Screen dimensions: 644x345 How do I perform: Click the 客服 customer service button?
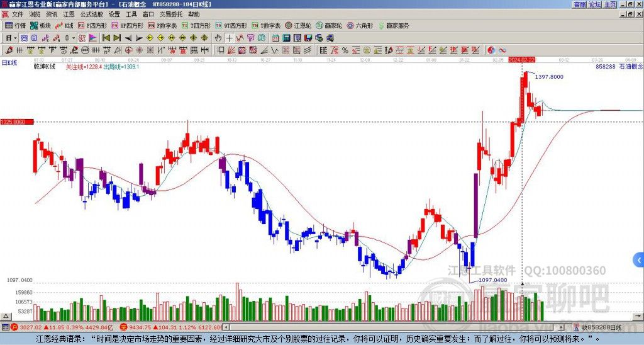[x=579, y=4]
